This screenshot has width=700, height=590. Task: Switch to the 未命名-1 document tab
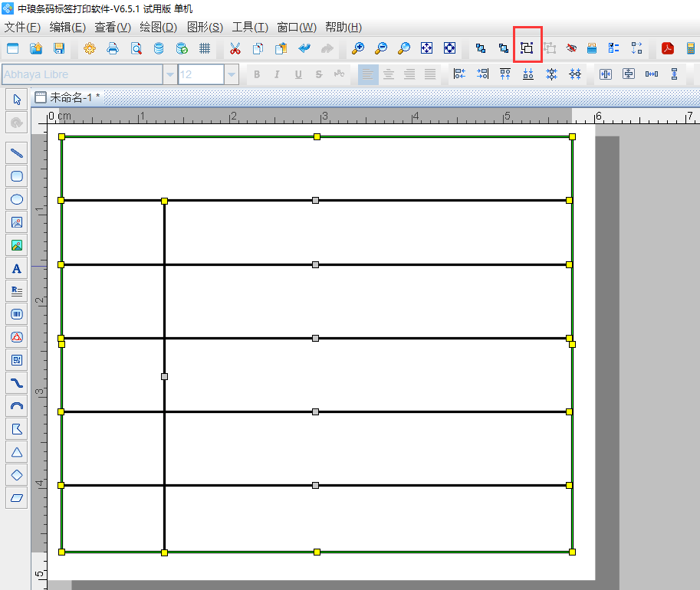69,97
